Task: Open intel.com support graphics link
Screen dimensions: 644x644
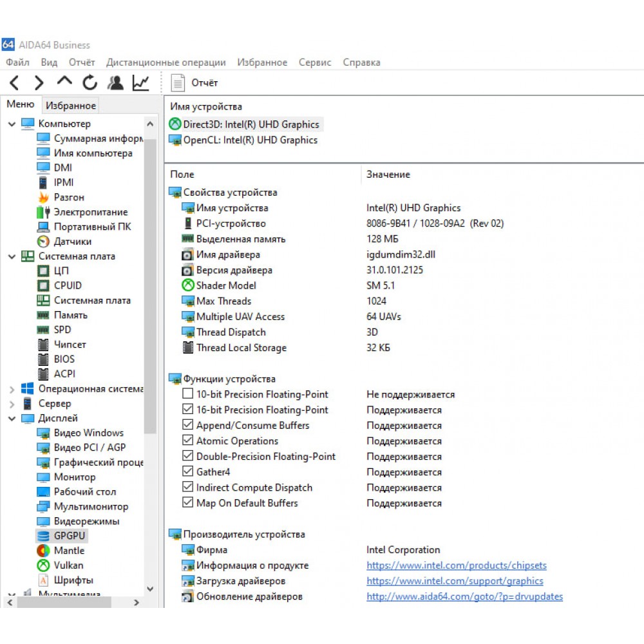Action: [455, 581]
